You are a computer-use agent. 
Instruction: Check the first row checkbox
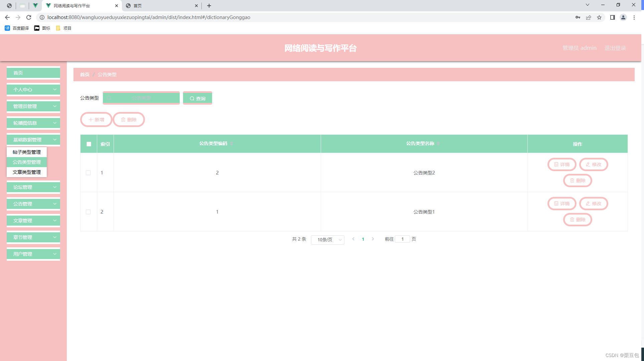[x=88, y=173]
